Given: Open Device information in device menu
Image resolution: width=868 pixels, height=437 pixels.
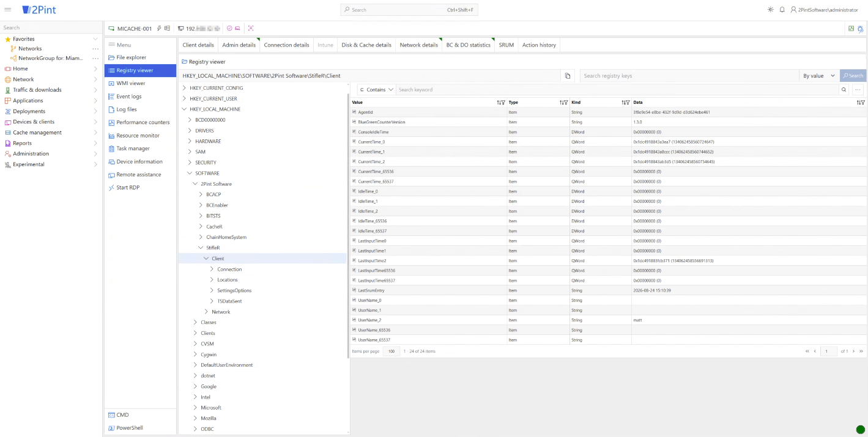Looking at the screenshot, I should click(140, 161).
